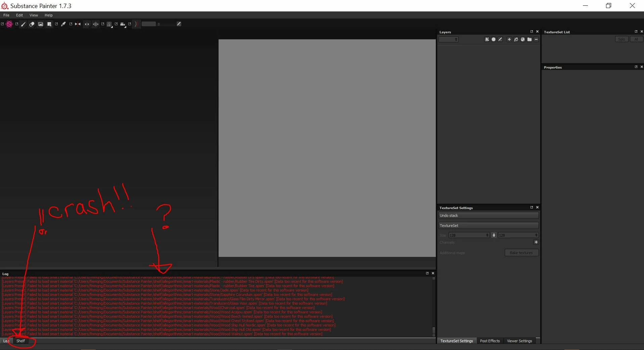This screenshot has height=350, width=644.
Task: Click the log line mentioning Rubber Tire Dirty.spsm
Action: 173,281
